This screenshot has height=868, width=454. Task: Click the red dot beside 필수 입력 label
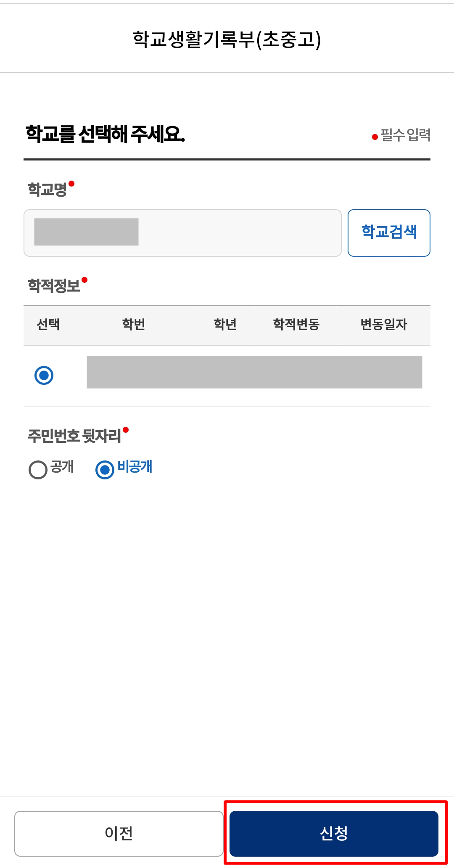375,137
